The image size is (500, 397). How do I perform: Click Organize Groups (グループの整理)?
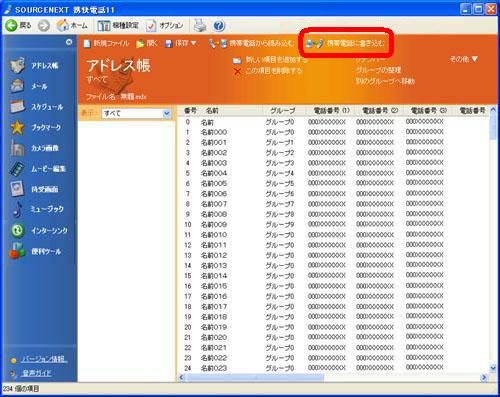click(x=378, y=70)
